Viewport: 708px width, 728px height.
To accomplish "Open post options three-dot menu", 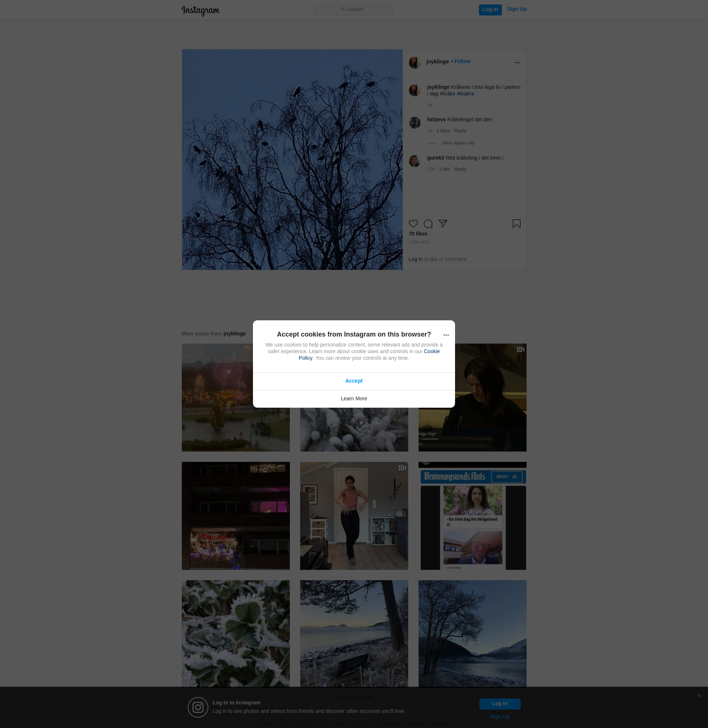I will click(517, 62).
